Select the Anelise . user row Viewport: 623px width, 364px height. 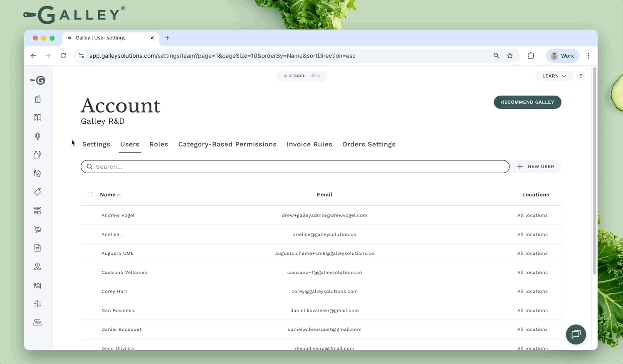pos(321,234)
